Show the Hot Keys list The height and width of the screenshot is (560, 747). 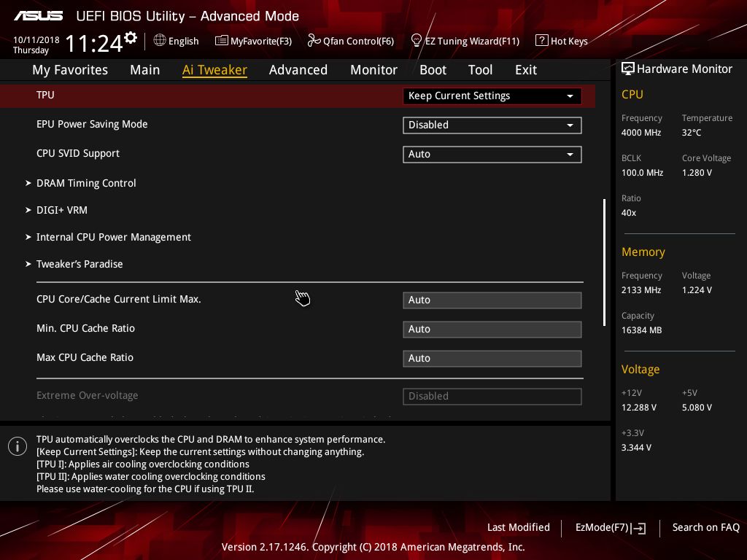click(562, 41)
